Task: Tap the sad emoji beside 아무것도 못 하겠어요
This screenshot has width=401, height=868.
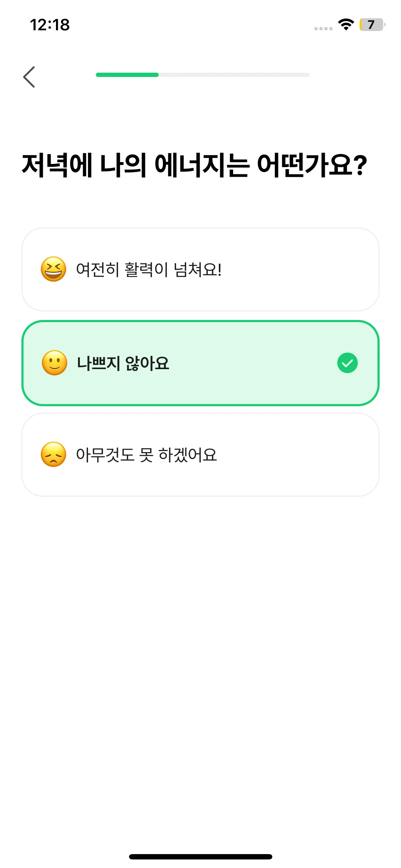Action: [53, 454]
